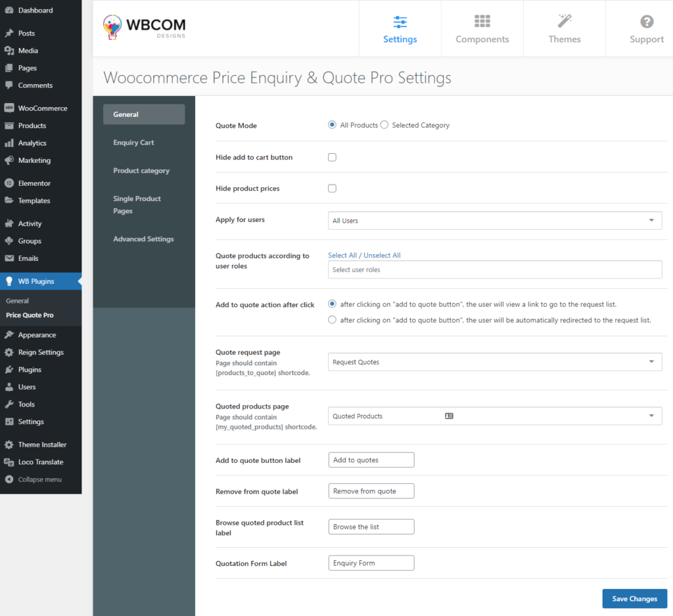Click the Theme Installer gear icon
Screen dimensions: 673x616
coord(9,445)
